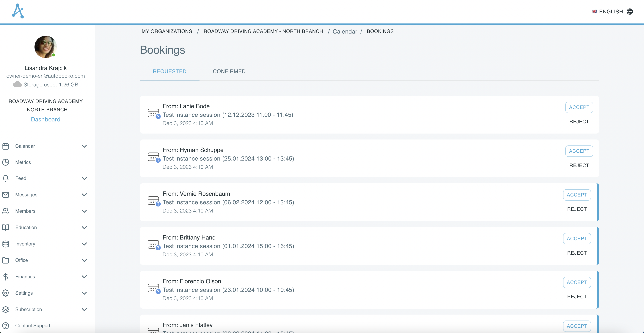Open the Dashboard link
This screenshot has width=644, height=333.
click(45, 119)
